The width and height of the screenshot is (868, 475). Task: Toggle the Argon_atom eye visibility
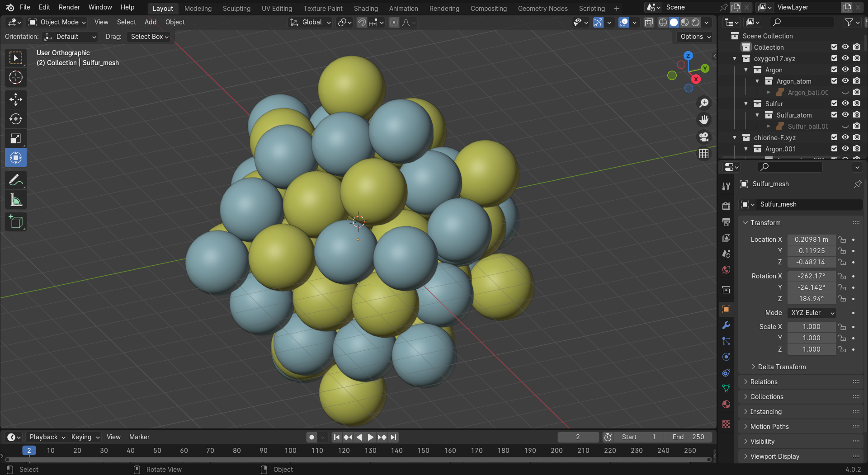tap(845, 81)
